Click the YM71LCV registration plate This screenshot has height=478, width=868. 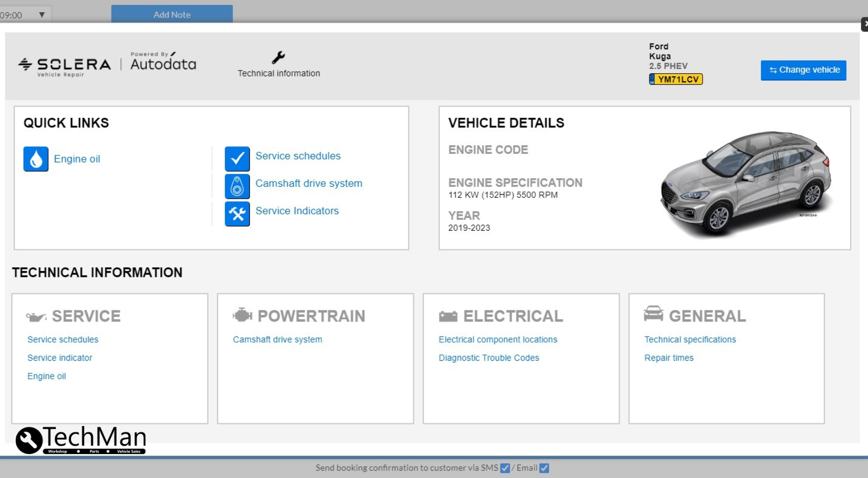click(676, 79)
